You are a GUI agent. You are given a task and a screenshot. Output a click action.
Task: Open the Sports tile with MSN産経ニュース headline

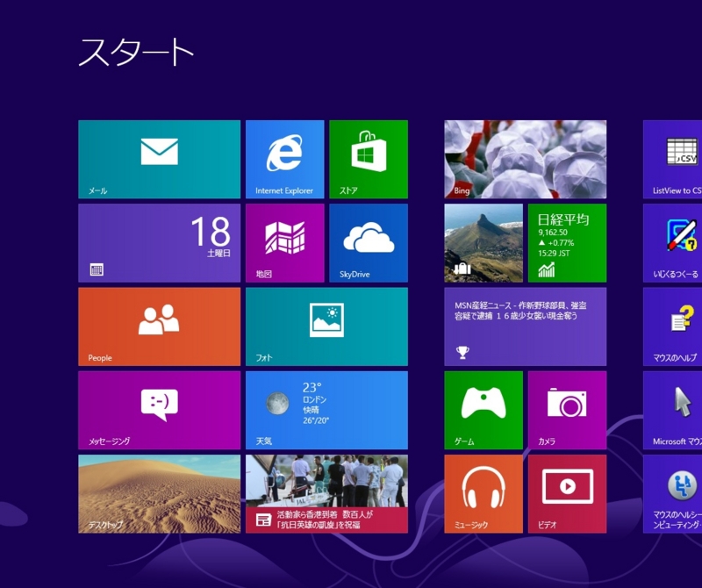click(525, 326)
